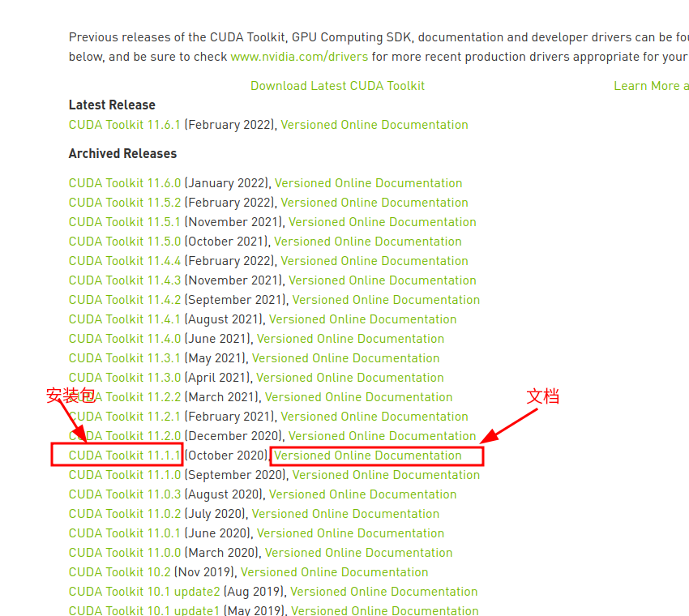Open CUDA Toolkit 11.1.0 link

point(125,475)
